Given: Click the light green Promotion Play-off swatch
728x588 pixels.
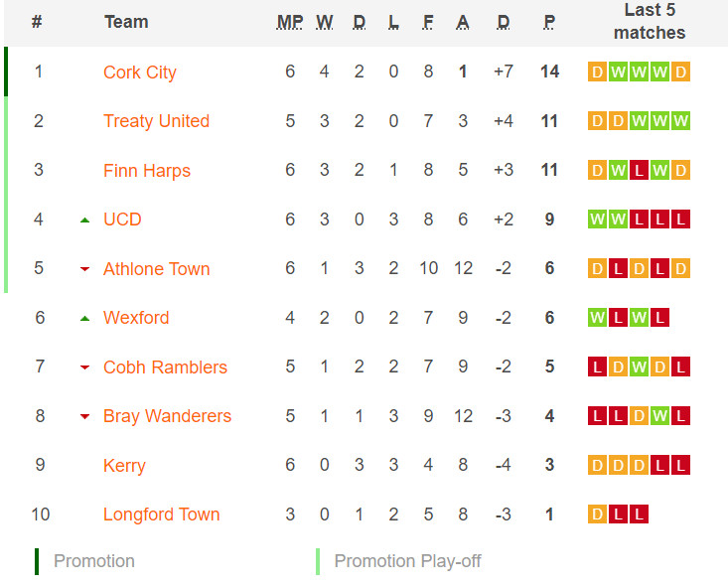Looking at the screenshot, I should tap(318, 561).
